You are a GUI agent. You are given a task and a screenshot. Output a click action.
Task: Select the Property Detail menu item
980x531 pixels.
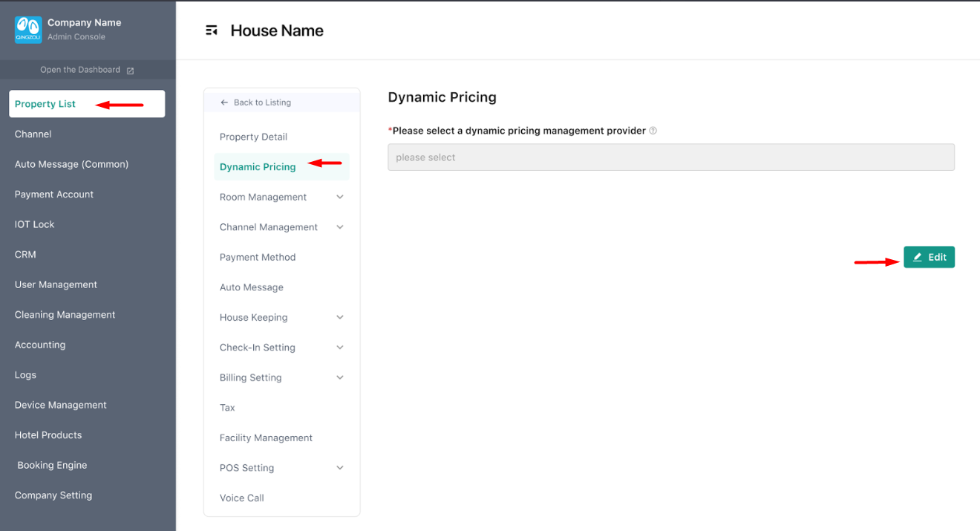[253, 137]
